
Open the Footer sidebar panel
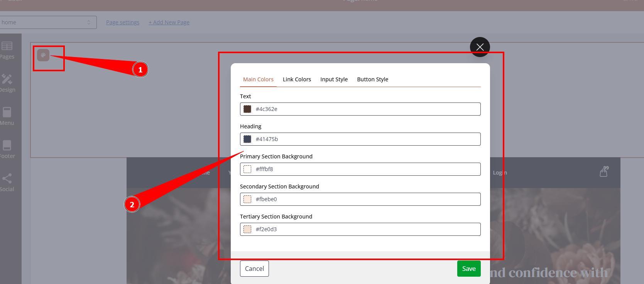(7, 150)
